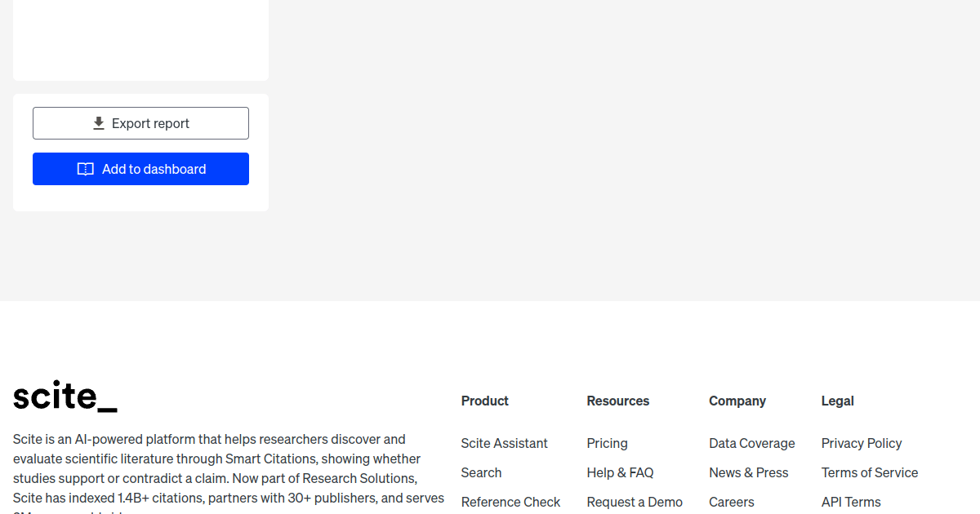The height and width of the screenshot is (514, 980).
Task: Open the Data Coverage link
Action: (x=751, y=443)
